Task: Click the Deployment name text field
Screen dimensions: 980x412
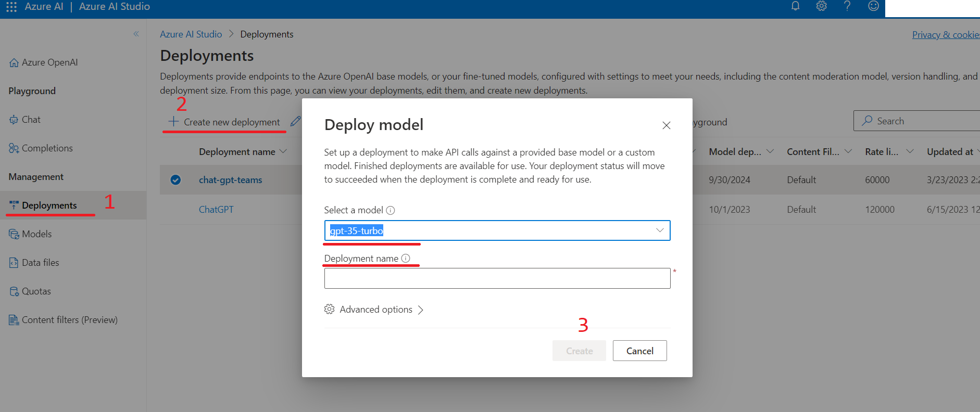Action: point(497,278)
